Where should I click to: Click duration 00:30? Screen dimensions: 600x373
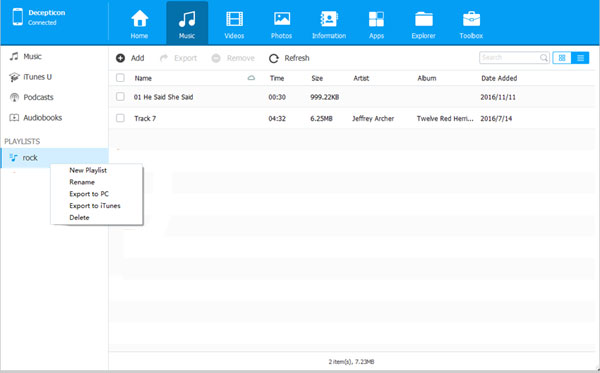pyautogui.click(x=277, y=97)
